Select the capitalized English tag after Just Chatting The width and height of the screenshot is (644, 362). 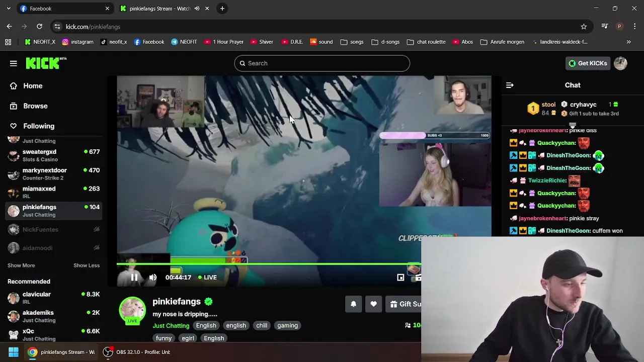[206, 326]
